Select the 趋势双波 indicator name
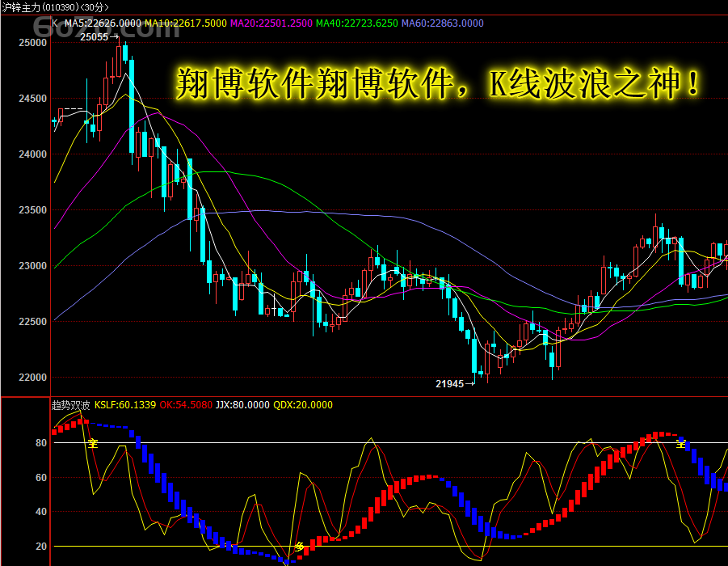Viewport: 728px width, 566px height. point(70,405)
